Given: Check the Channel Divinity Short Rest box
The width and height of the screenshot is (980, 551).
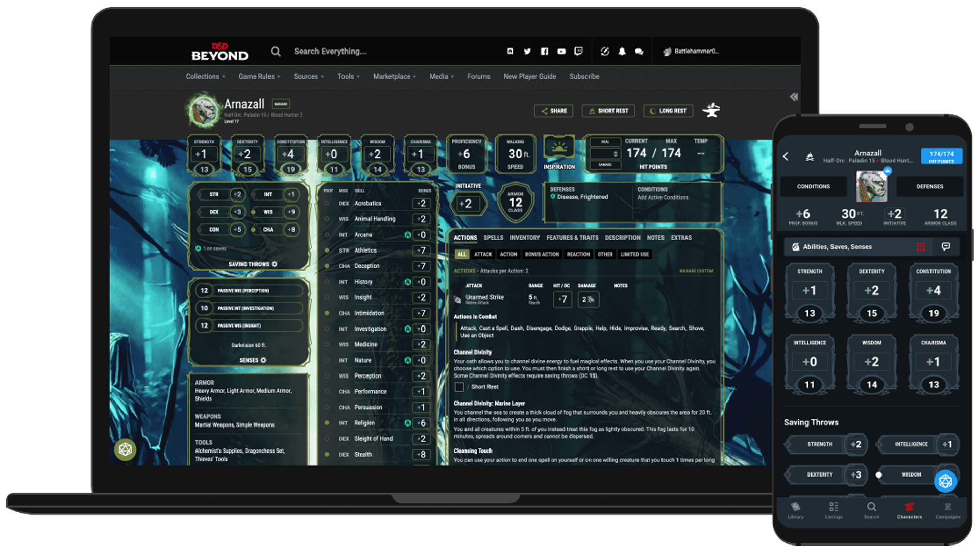Looking at the screenshot, I should (x=459, y=387).
